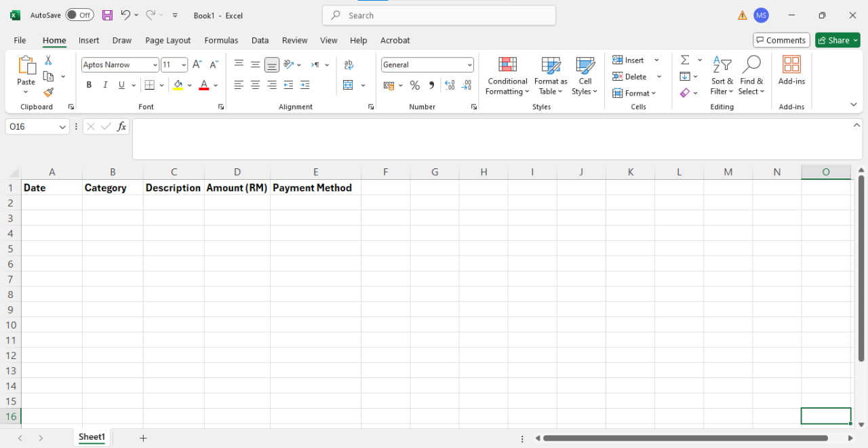Expand the Number Format General dropdown
Viewport: 868px width, 448px height.
tap(469, 65)
